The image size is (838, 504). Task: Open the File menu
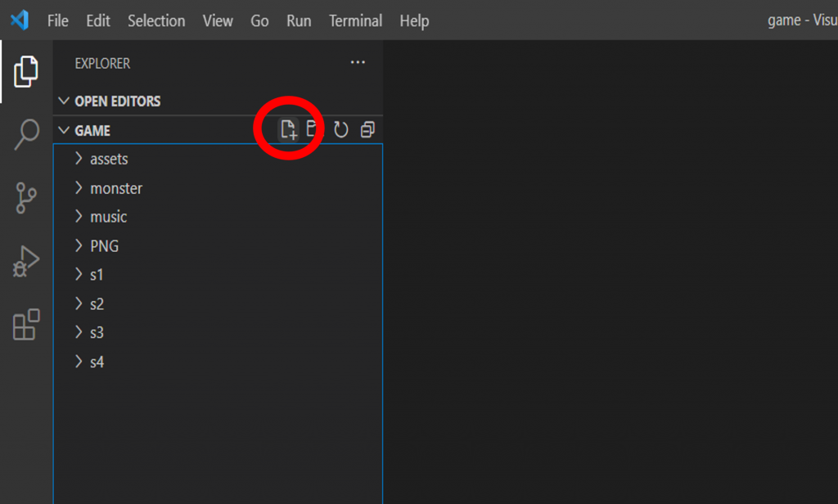(x=58, y=20)
